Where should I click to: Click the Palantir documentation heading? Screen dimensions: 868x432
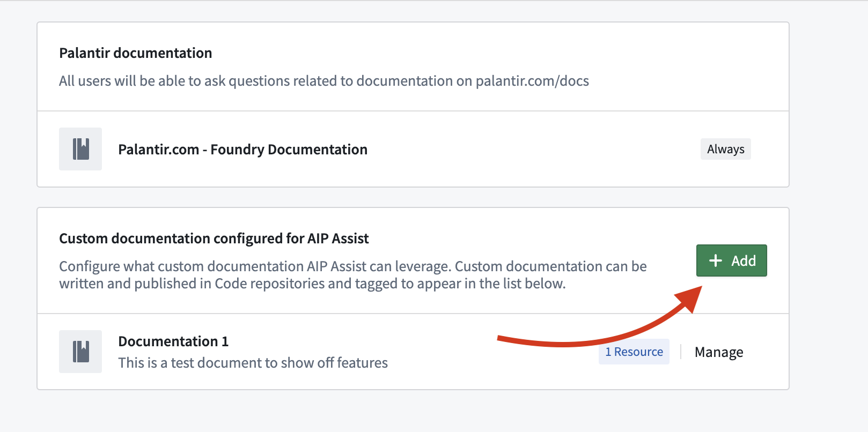tap(136, 53)
